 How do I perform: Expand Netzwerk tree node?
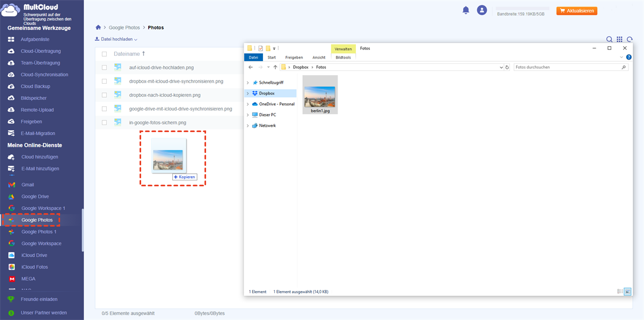coord(247,126)
